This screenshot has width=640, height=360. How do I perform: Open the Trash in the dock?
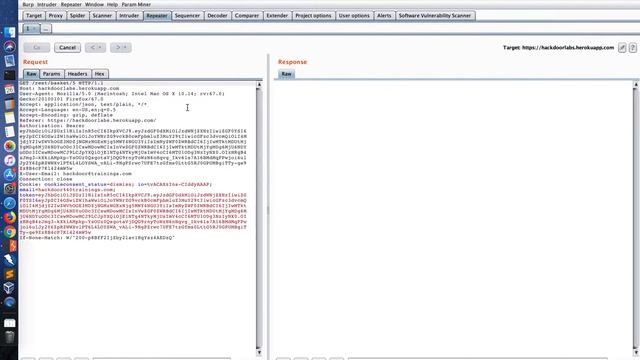9,338
